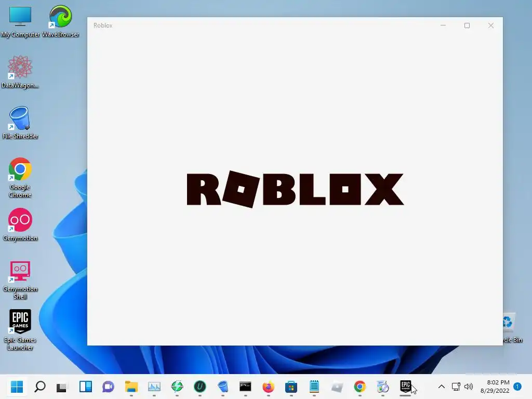Open Microsoft Store from the taskbar
This screenshot has height=399, width=532.
tap(291, 387)
